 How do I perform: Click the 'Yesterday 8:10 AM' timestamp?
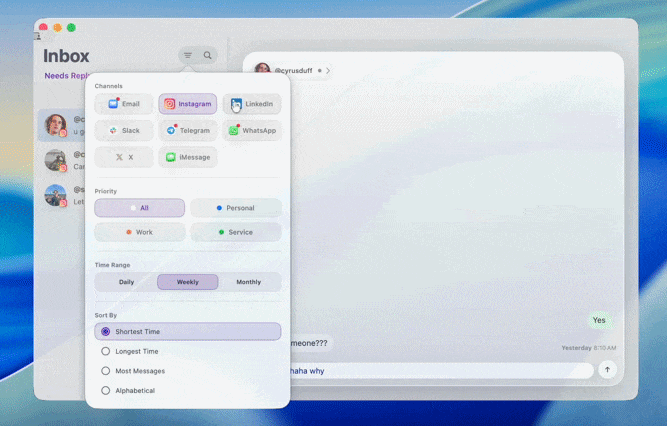pyautogui.click(x=589, y=348)
